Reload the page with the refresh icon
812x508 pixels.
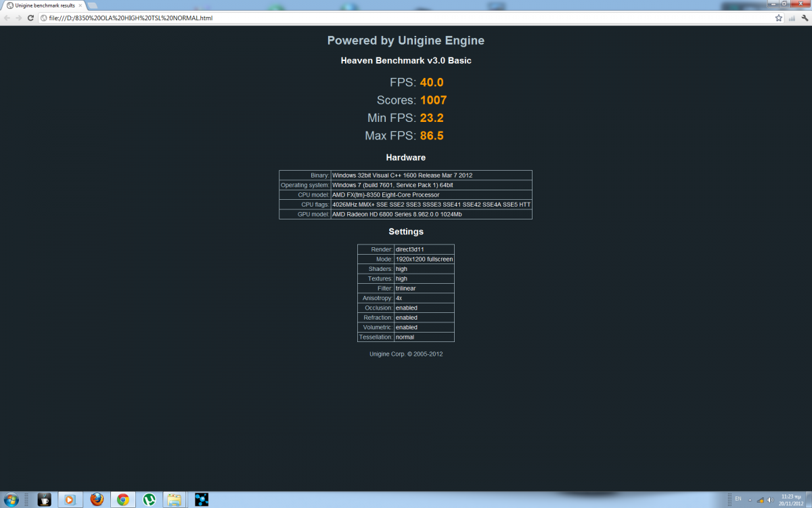30,18
